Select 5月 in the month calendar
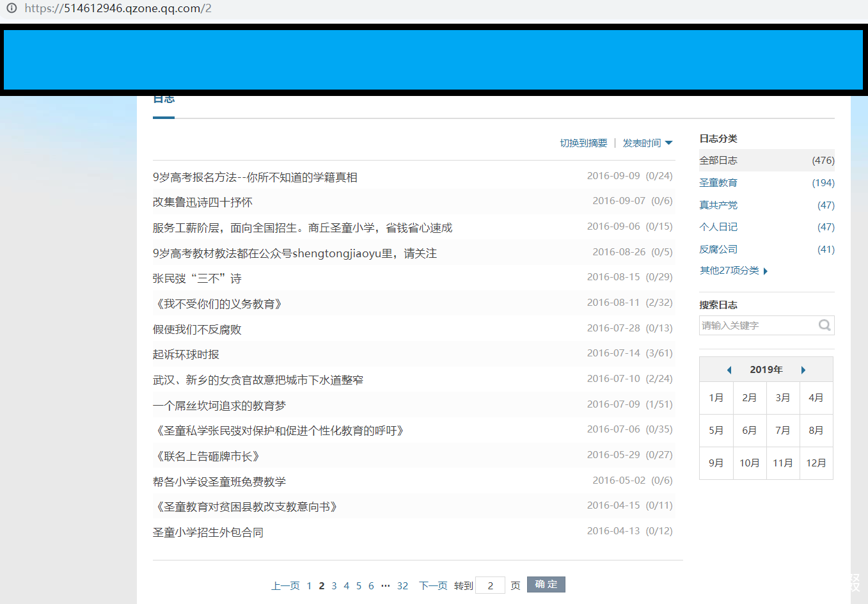The width and height of the screenshot is (868, 604). 716,431
